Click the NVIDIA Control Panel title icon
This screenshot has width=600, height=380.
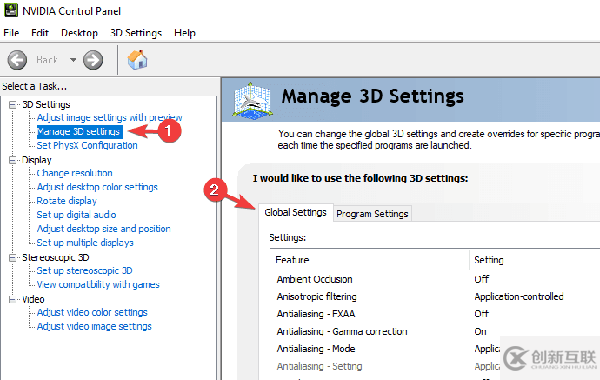click(11, 10)
